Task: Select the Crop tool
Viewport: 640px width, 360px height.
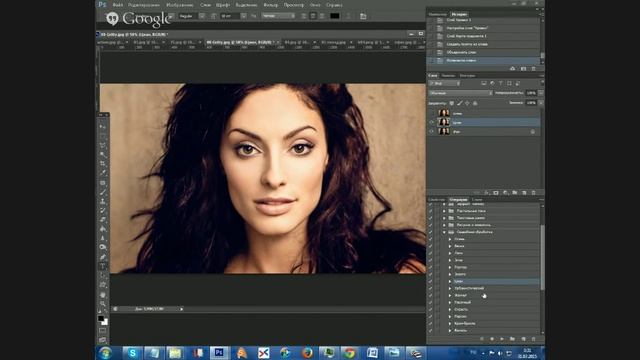Action: (103, 164)
